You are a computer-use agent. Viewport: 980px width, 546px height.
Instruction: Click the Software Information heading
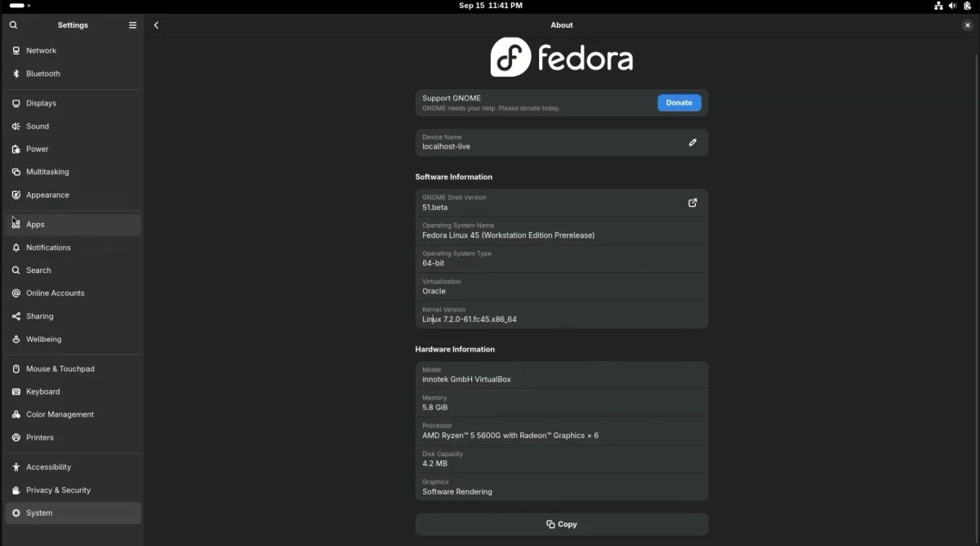[x=453, y=177]
